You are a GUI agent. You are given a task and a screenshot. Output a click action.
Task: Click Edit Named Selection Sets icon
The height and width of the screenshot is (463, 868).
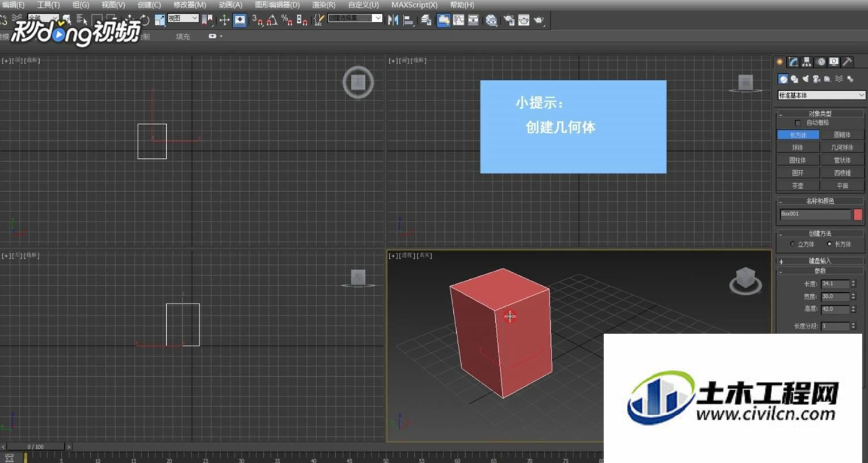[319, 20]
